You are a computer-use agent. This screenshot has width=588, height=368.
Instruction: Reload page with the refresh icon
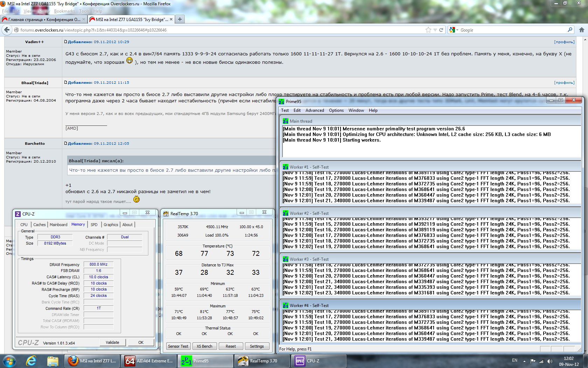pyautogui.click(x=441, y=30)
